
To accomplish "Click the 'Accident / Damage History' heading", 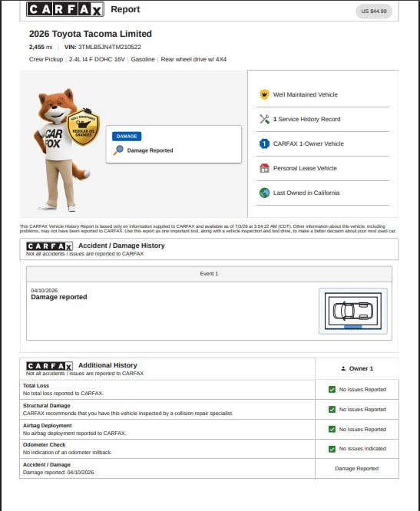I will (x=121, y=246).
